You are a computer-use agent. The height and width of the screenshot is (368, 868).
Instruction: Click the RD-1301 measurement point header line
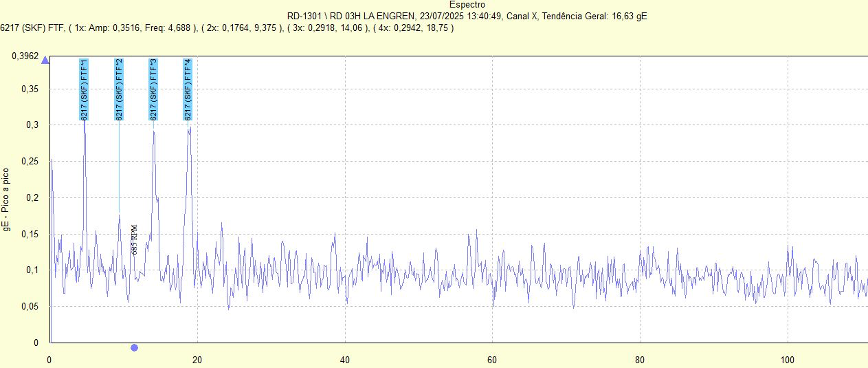click(467, 16)
